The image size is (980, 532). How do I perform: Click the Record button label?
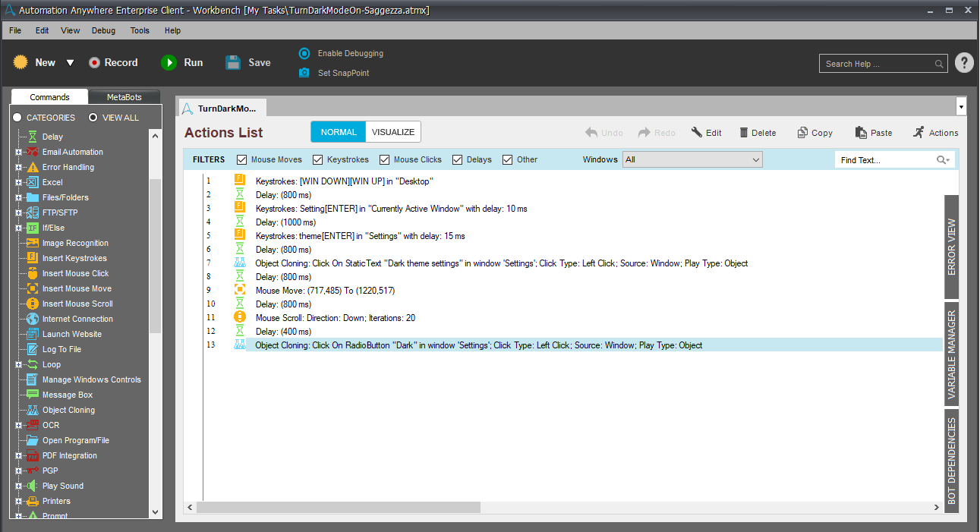(121, 63)
